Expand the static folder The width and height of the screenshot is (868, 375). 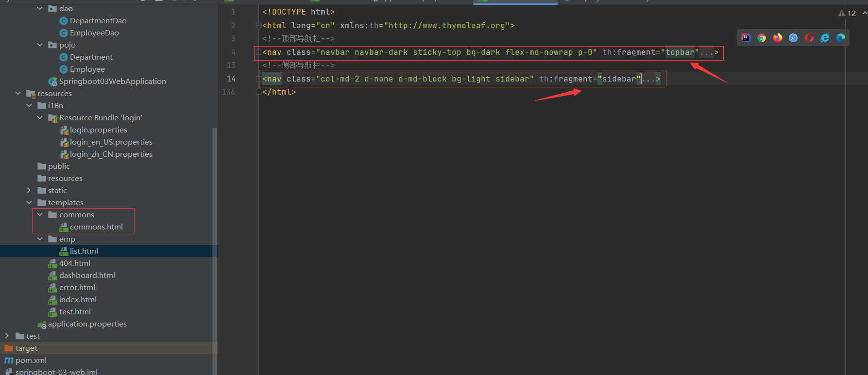29,191
